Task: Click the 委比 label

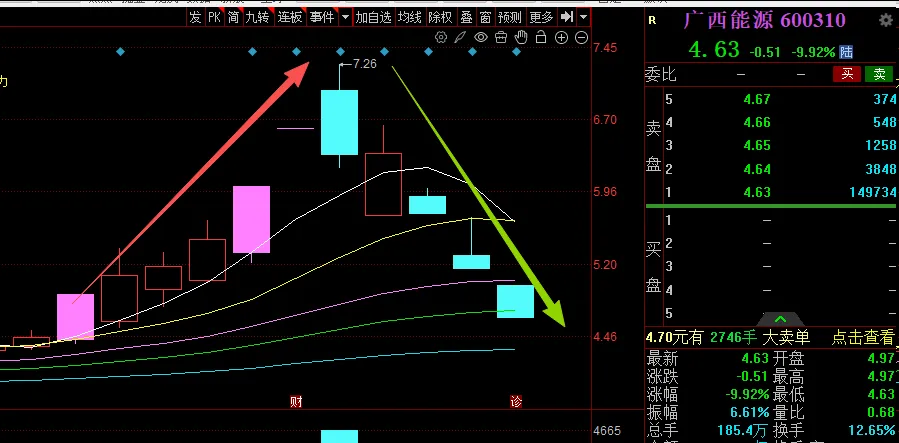Action: click(661, 75)
